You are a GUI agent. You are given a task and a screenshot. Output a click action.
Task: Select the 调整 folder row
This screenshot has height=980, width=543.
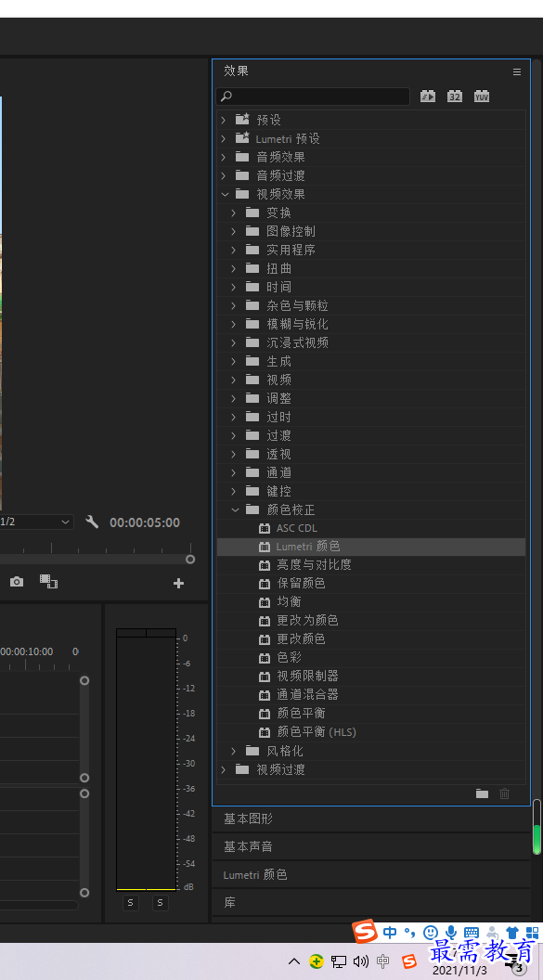pyautogui.click(x=371, y=398)
